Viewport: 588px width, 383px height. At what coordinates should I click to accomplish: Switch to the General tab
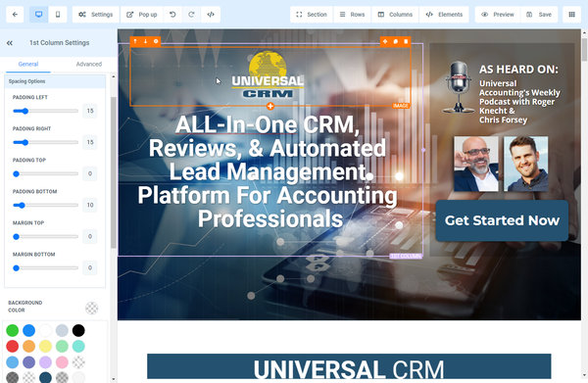tap(28, 64)
